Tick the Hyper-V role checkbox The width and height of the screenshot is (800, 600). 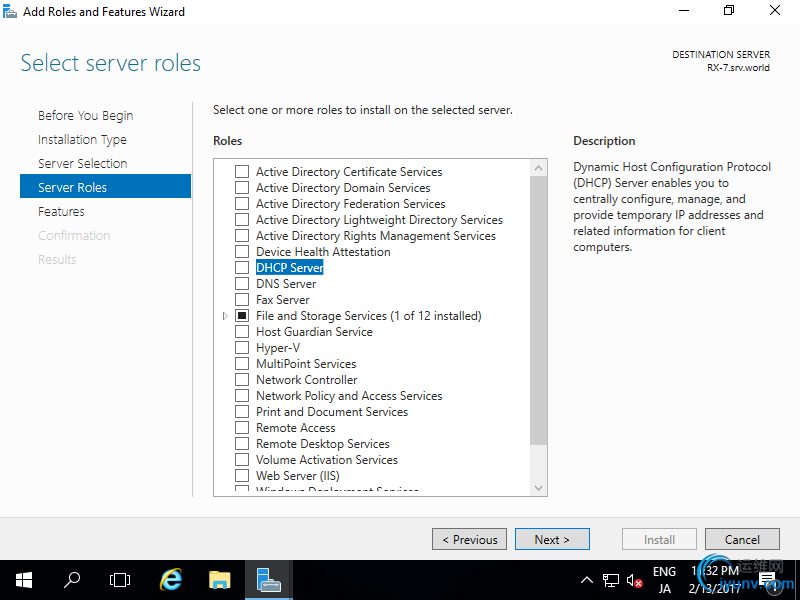[242, 347]
